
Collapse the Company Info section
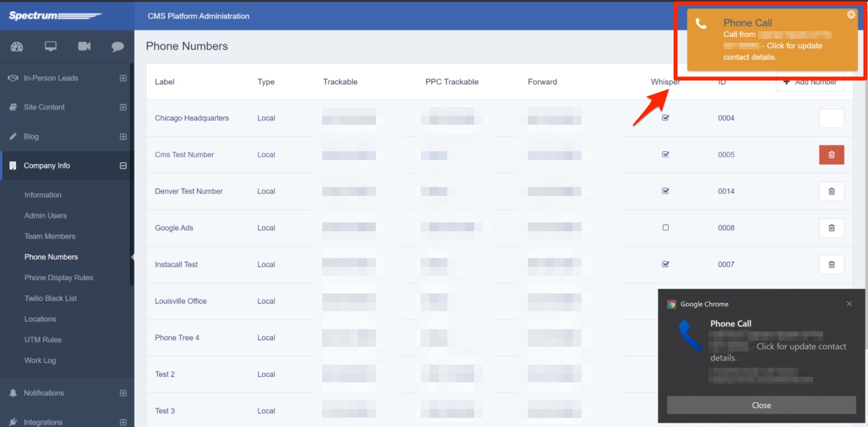click(x=123, y=166)
